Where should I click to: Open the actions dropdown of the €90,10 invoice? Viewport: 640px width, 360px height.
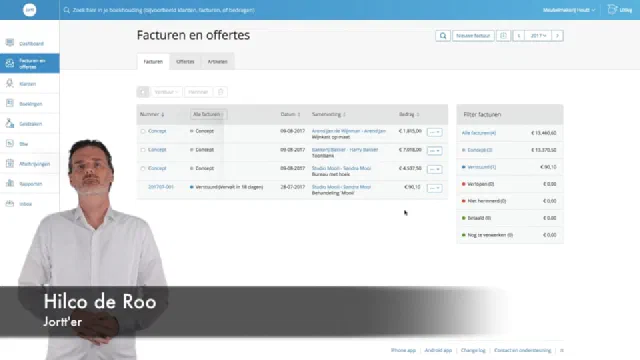click(435, 188)
